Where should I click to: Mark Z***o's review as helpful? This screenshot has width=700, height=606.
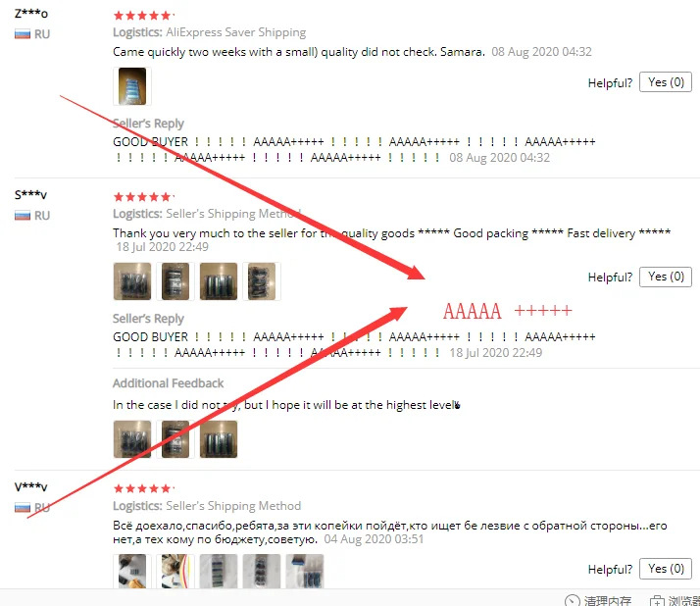(665, 82)
